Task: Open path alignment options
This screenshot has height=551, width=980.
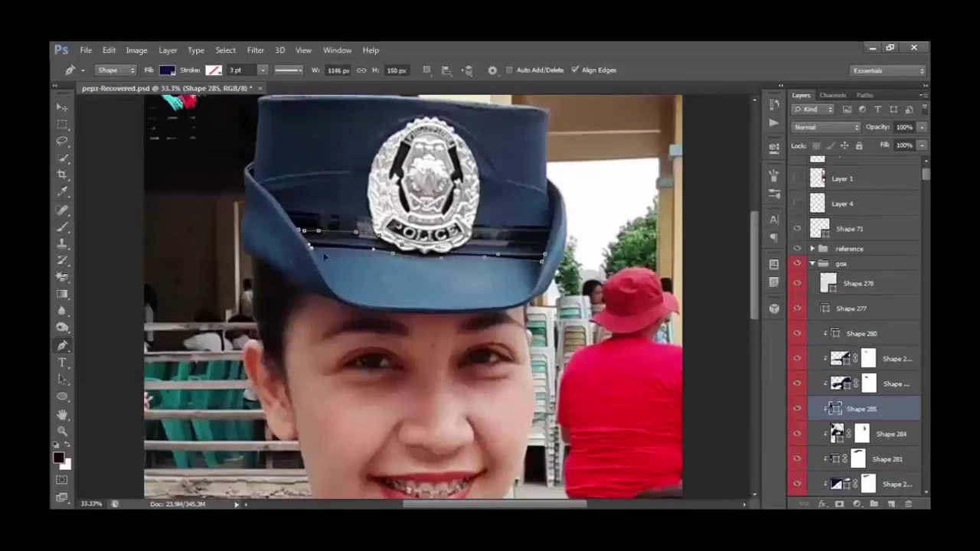Action: tap(446, 70)
